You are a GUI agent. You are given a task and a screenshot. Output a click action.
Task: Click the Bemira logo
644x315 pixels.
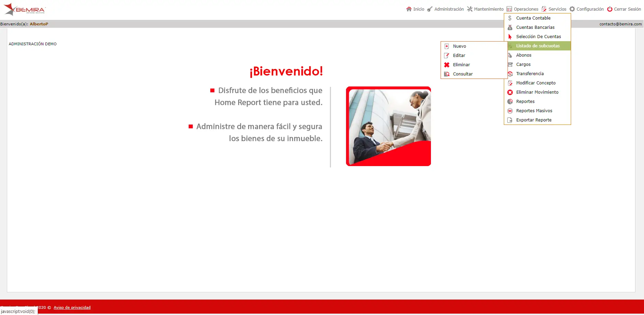[24, 9]
